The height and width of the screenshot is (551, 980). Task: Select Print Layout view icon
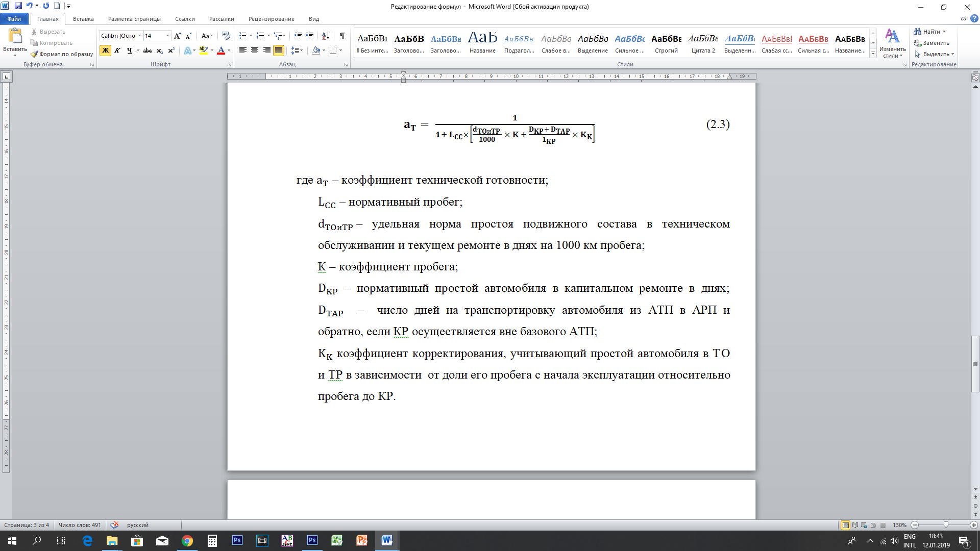click(x=846, y=525)
